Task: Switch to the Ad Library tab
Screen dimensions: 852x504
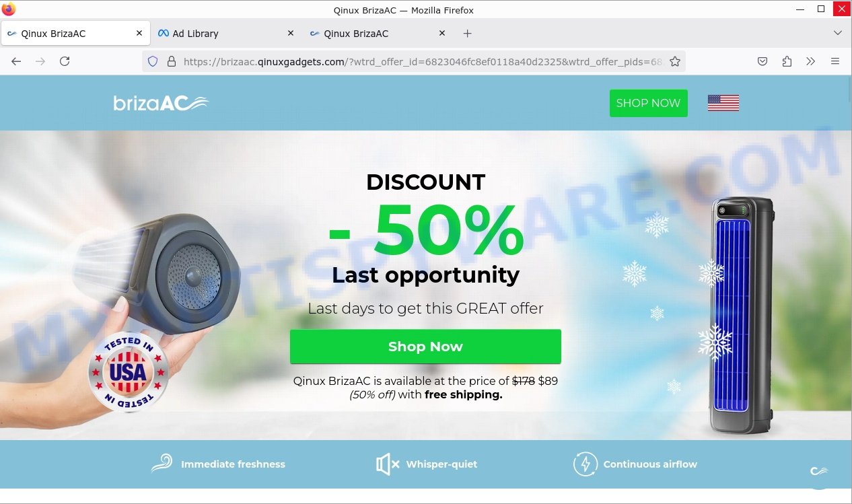Action: 195,33
